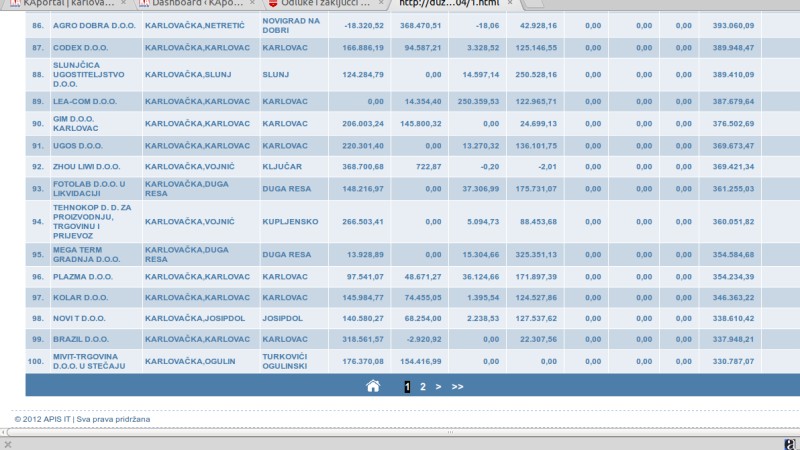Close the duz 04/1.html tab
Image resolution: width=800 pixels, height=450 pixels.
pos(510,3)
